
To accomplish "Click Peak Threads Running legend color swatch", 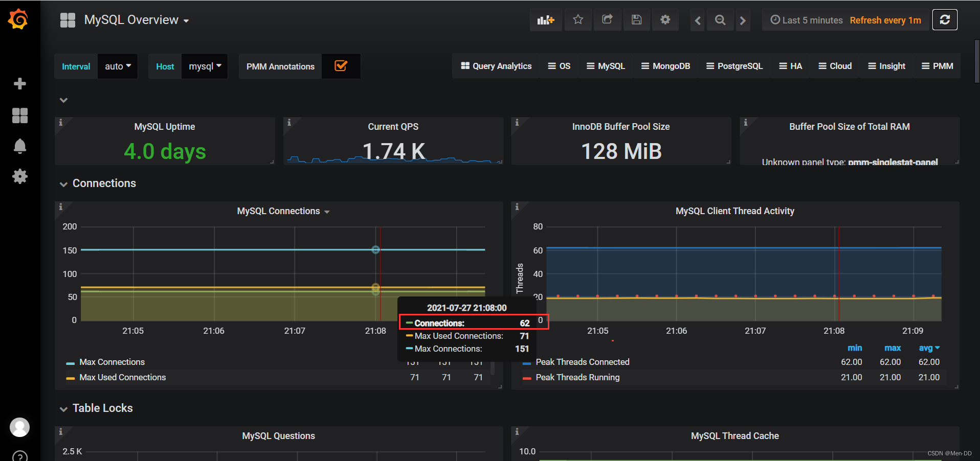I will coord(527,378).
